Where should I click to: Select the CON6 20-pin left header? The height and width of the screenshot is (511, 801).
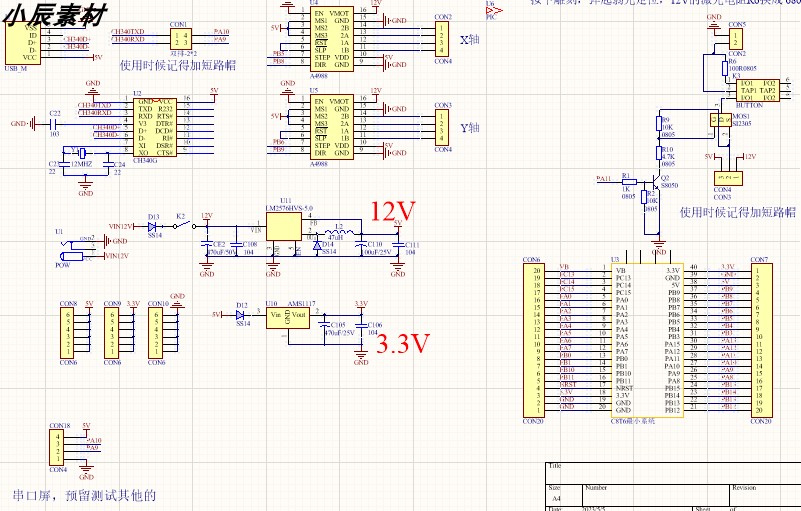pos(533,340)
